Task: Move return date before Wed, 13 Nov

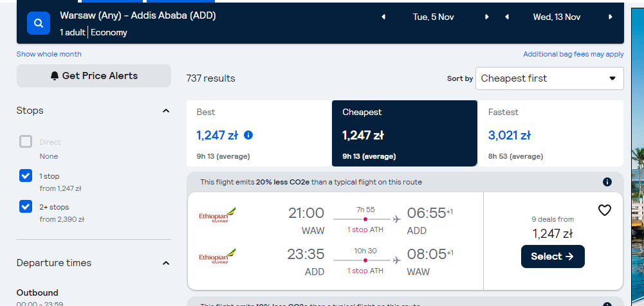Action: 507,17
